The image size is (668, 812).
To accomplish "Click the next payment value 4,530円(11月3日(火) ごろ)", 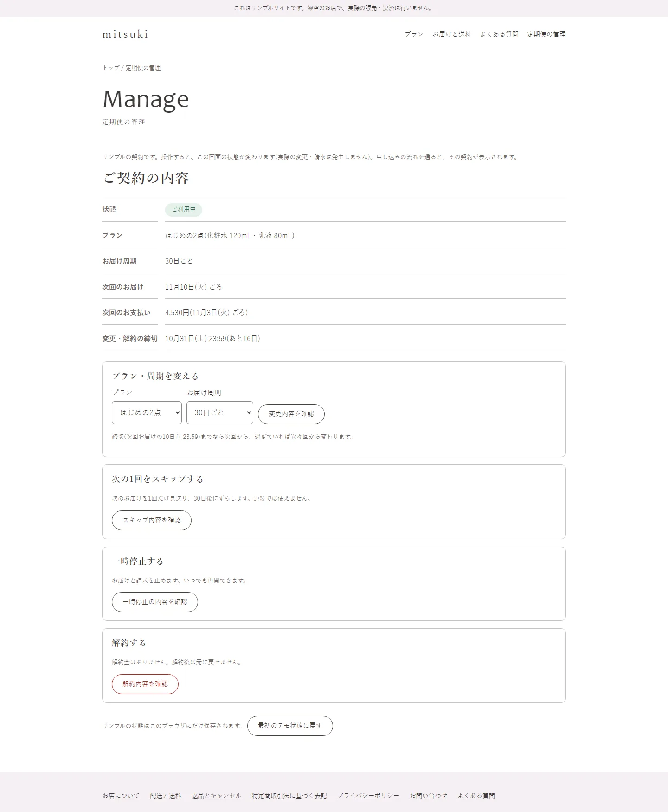I will pyautogui.click(x=206, y=313).
